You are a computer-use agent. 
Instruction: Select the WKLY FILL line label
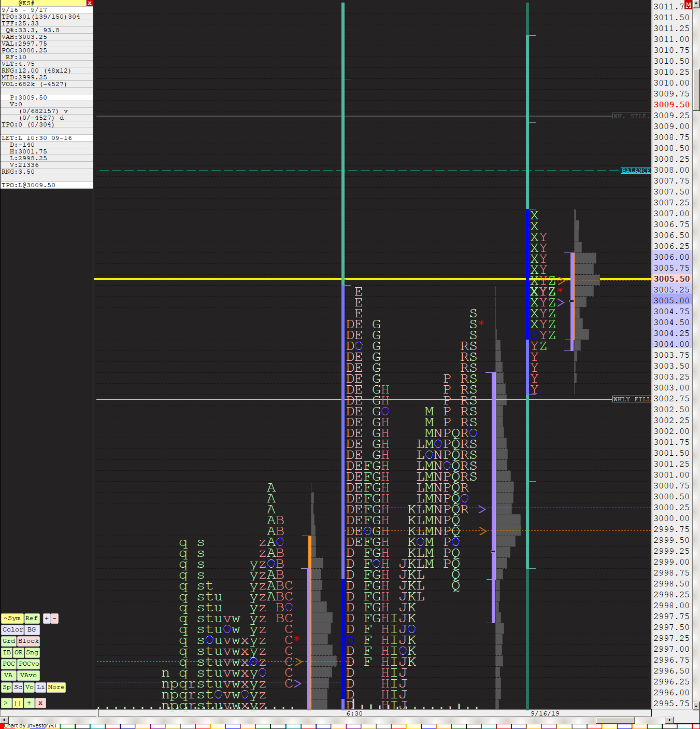click(x=632, y=399)
